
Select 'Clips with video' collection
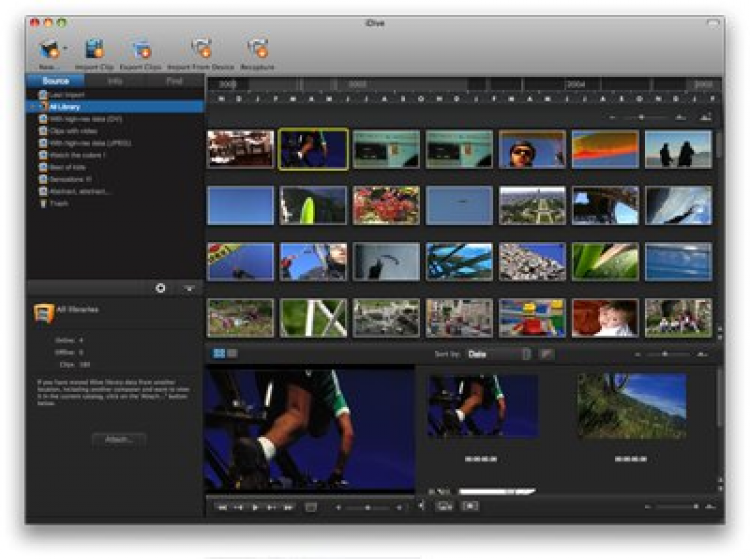click(x=115, y=131)
